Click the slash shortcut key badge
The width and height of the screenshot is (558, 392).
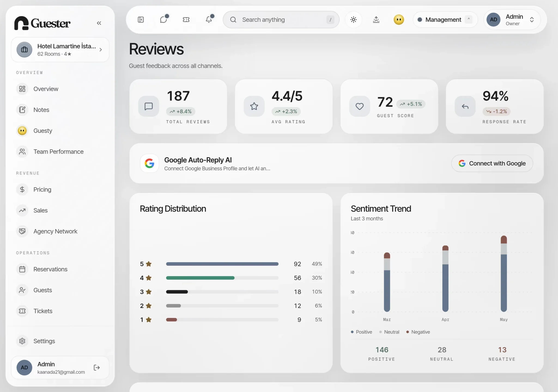click(330, 20)
